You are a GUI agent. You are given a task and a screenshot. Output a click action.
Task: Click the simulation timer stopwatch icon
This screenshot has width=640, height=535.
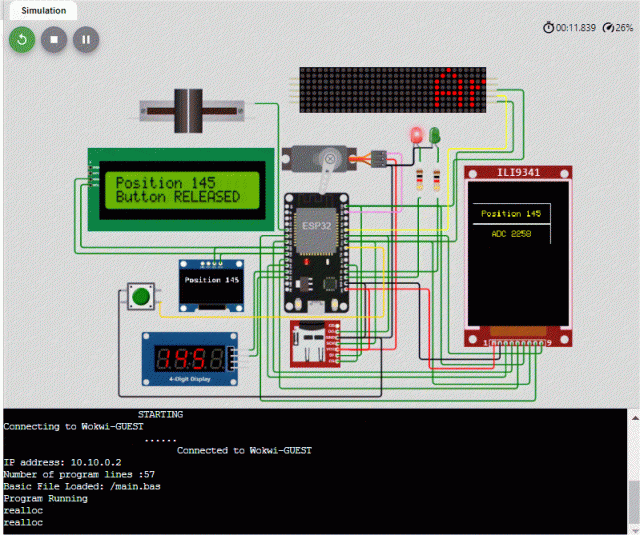pos(549,28)
